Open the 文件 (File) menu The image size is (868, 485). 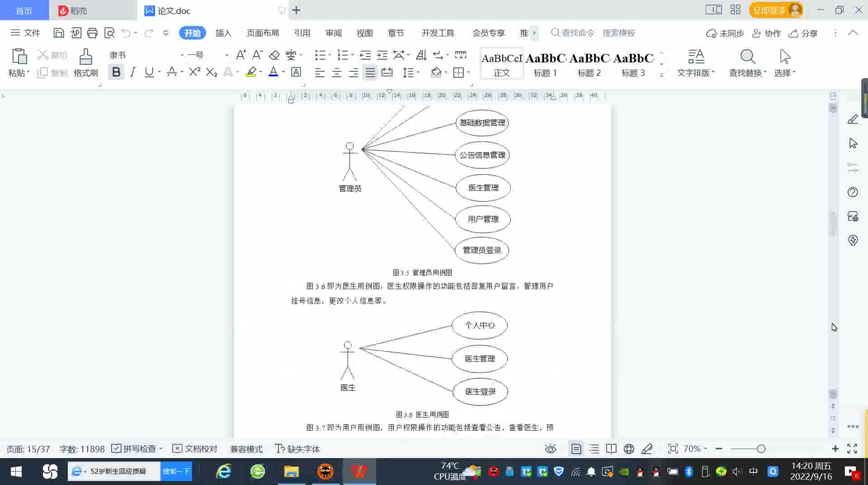(x=25, y=33)
